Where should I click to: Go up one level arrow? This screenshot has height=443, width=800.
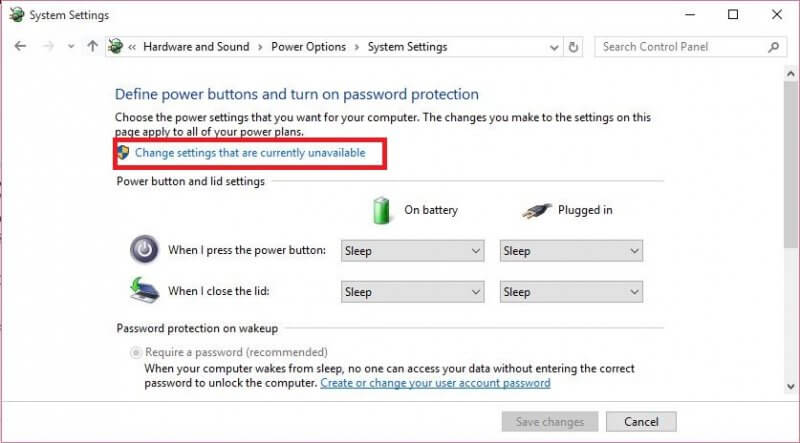coord(92,46)
